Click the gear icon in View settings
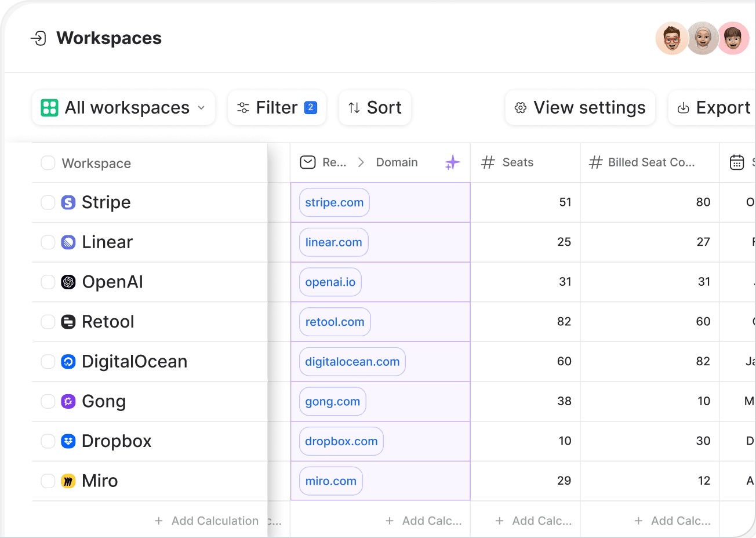This screenshot has height=538, width=756. click(521, 108)
